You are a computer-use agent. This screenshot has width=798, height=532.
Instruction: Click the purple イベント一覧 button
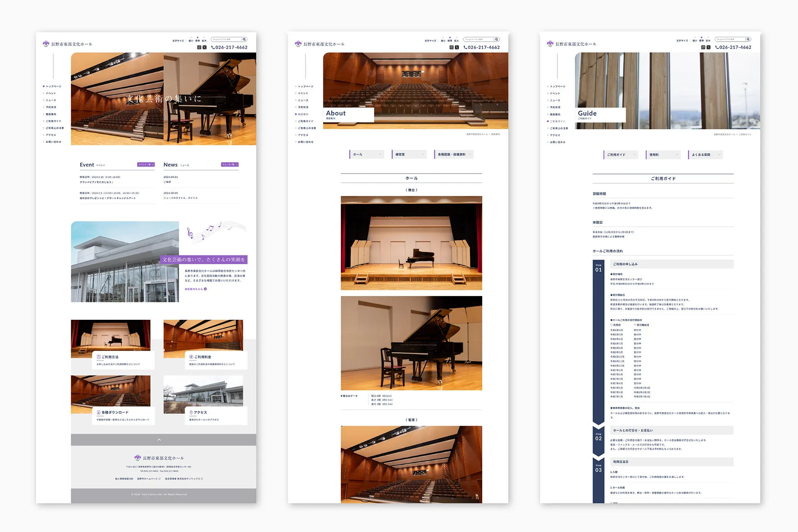pos(146,164)
